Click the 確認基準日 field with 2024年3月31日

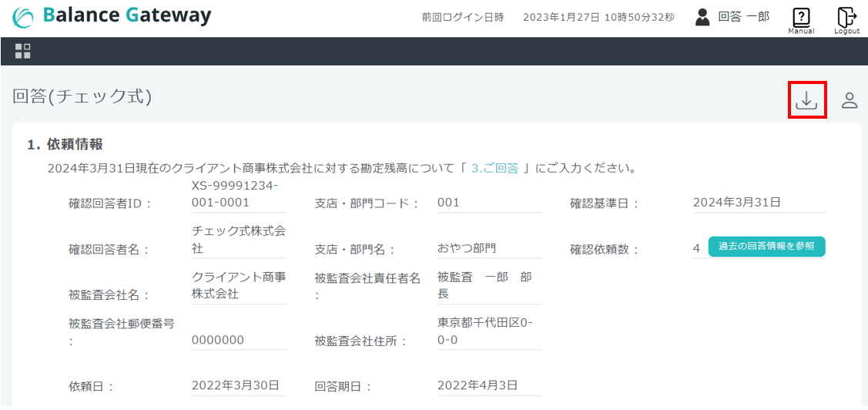759,203
